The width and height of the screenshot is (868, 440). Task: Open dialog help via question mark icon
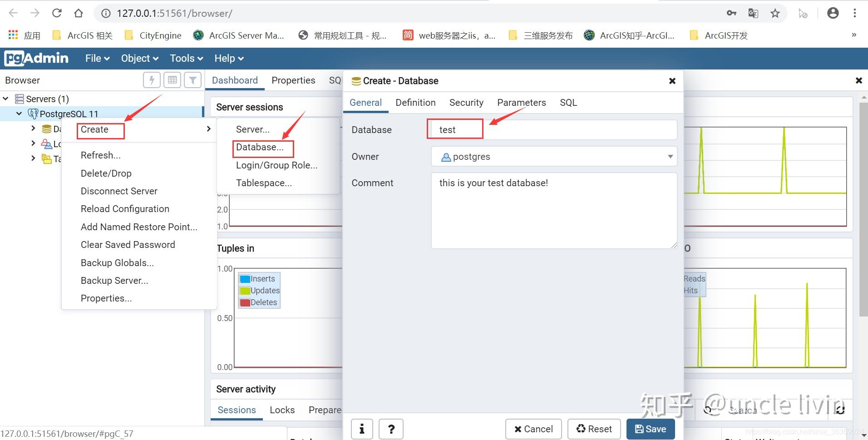391,429
